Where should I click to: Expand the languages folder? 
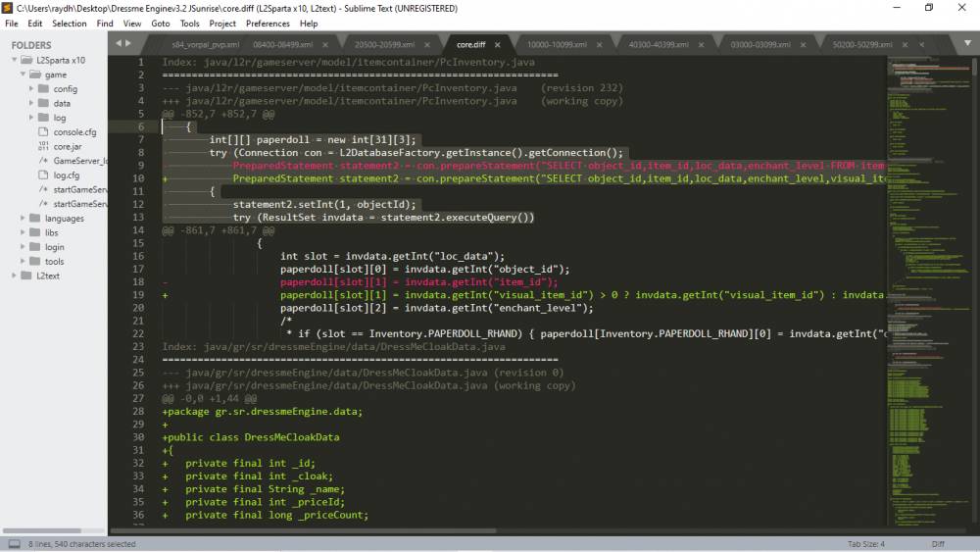[x=24, y=218]
